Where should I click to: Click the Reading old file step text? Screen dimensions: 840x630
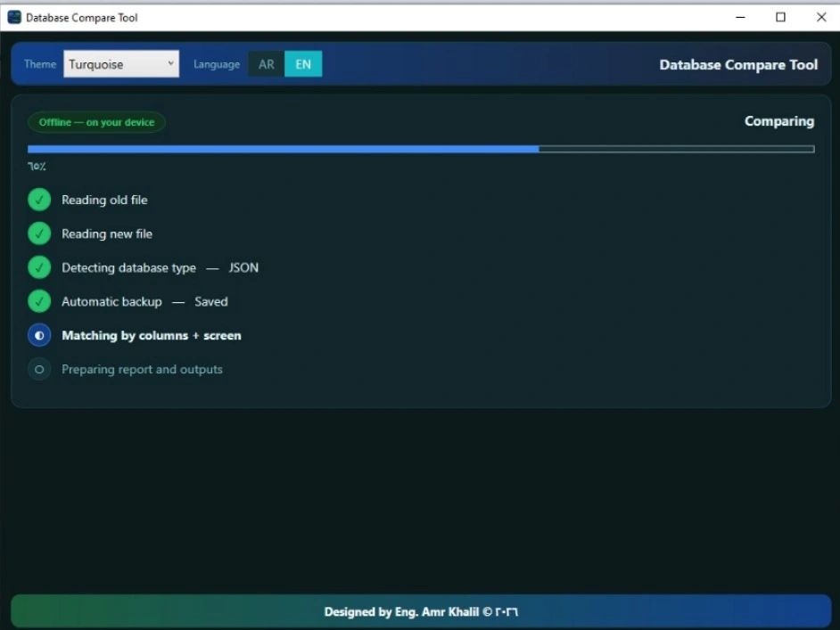click(104, 200)
